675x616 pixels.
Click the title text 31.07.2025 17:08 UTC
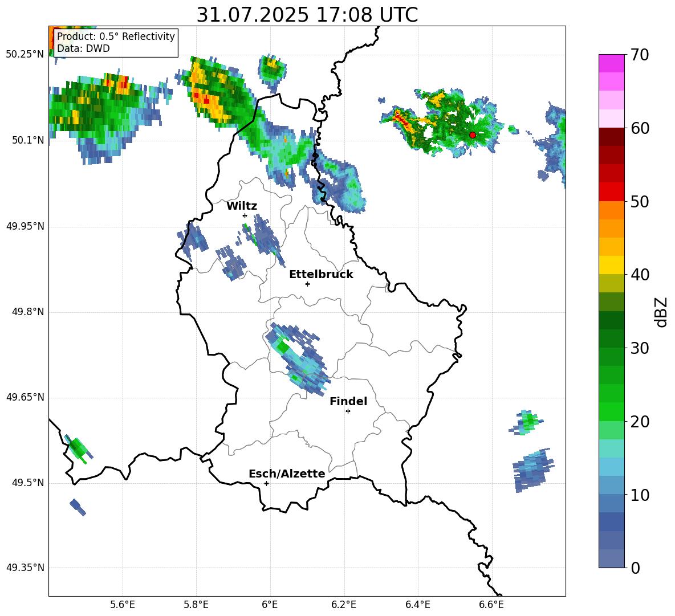coord(307,15)
